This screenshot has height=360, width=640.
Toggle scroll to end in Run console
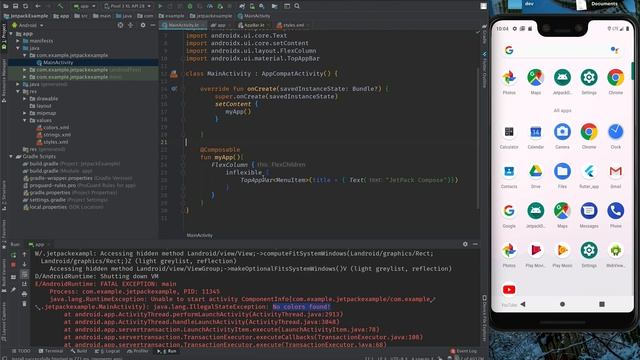pos(24,284)
